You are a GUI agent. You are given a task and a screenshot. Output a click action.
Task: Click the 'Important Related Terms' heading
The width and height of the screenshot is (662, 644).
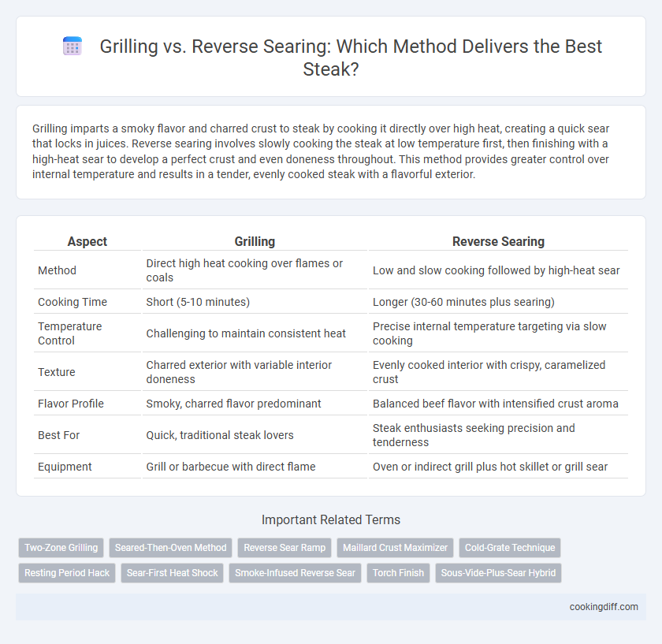331,519
